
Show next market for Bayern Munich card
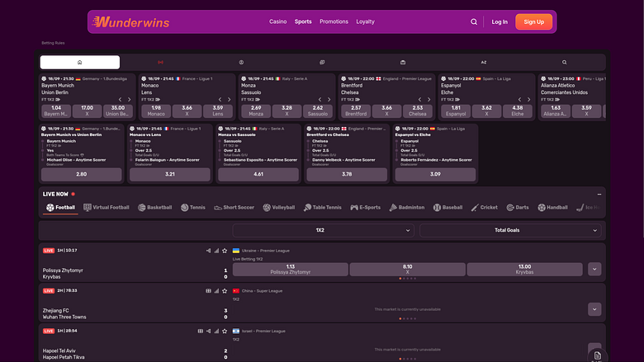pyautogui.click(x=129, y=100)
